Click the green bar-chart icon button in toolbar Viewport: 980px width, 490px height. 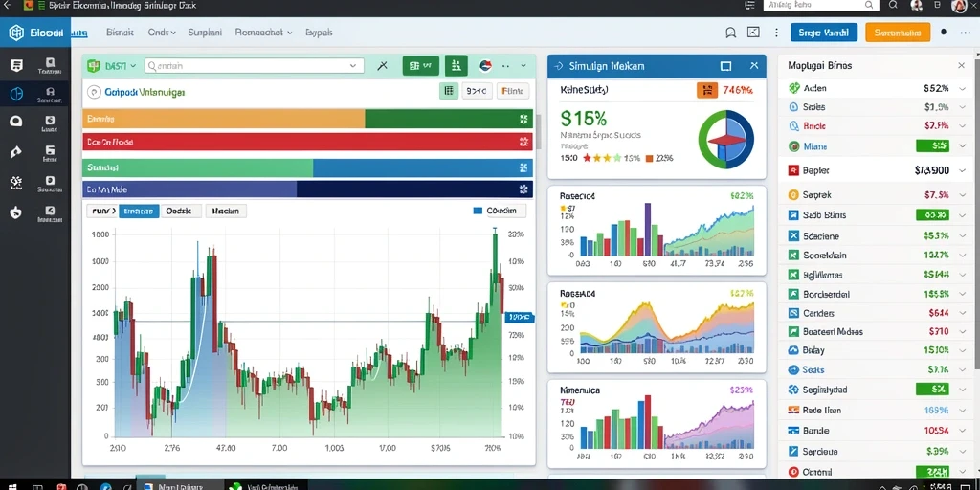tap(457, 65)
